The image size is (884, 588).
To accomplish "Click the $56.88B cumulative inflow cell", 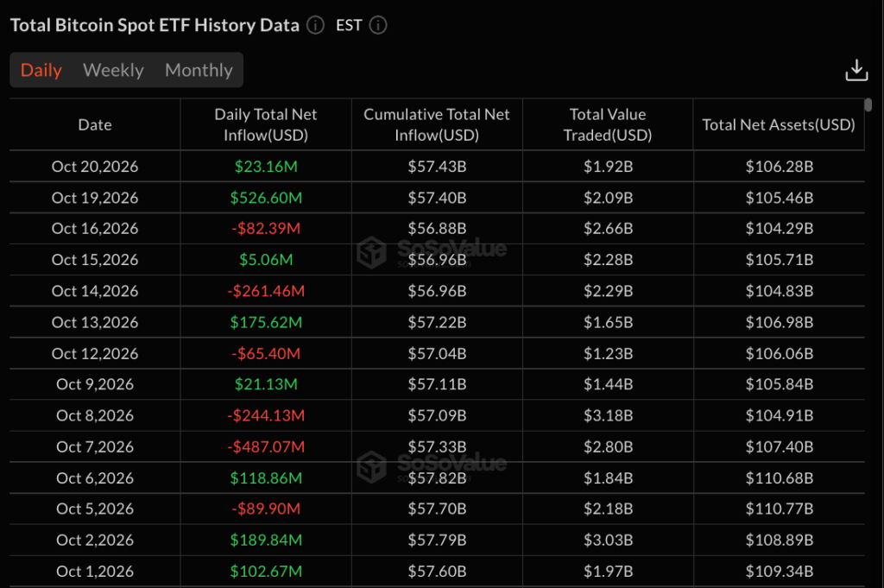I will 437,228.
